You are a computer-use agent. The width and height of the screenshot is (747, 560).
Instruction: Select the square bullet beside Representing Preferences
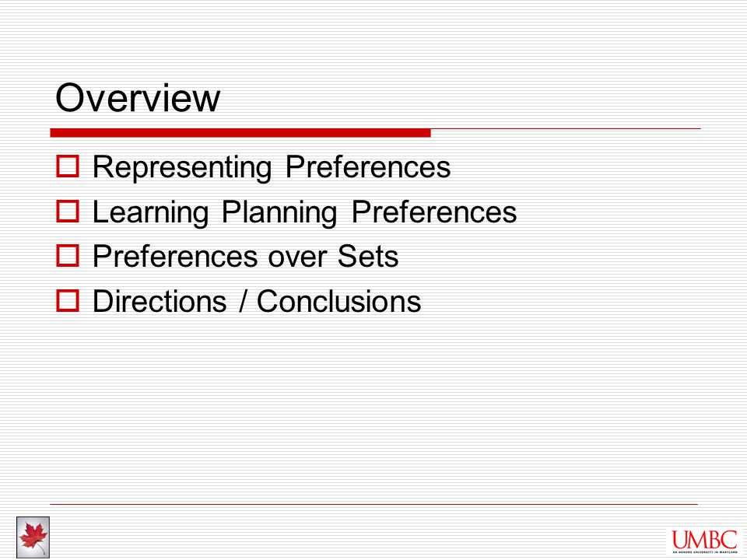(68, 166)
